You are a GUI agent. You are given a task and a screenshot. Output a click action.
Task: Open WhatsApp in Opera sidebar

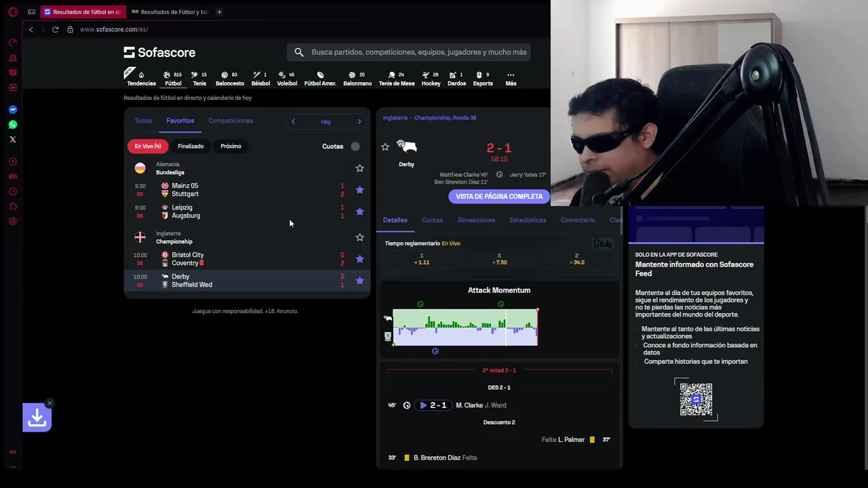coord(12,125)
